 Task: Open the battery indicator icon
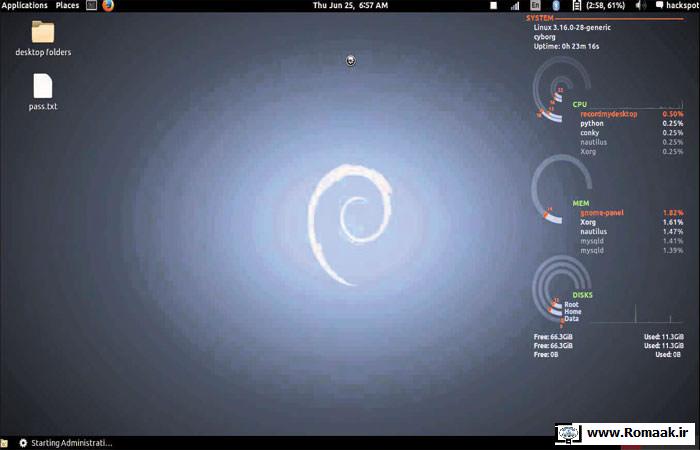(x=577, y=5)
